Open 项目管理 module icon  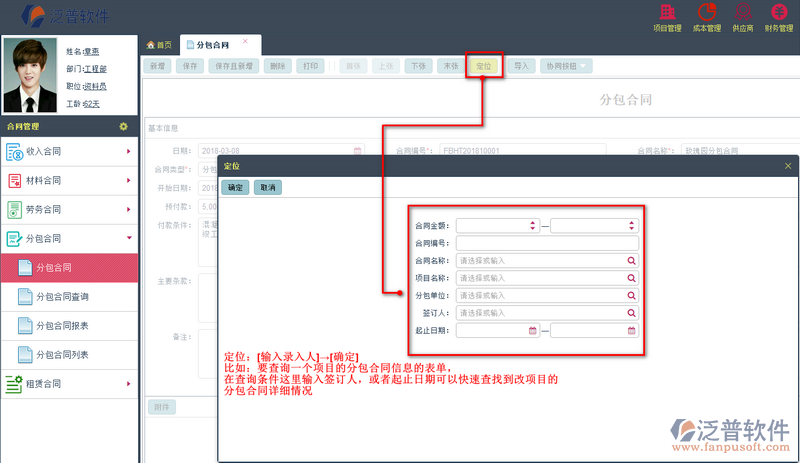(x=667, y=12)
